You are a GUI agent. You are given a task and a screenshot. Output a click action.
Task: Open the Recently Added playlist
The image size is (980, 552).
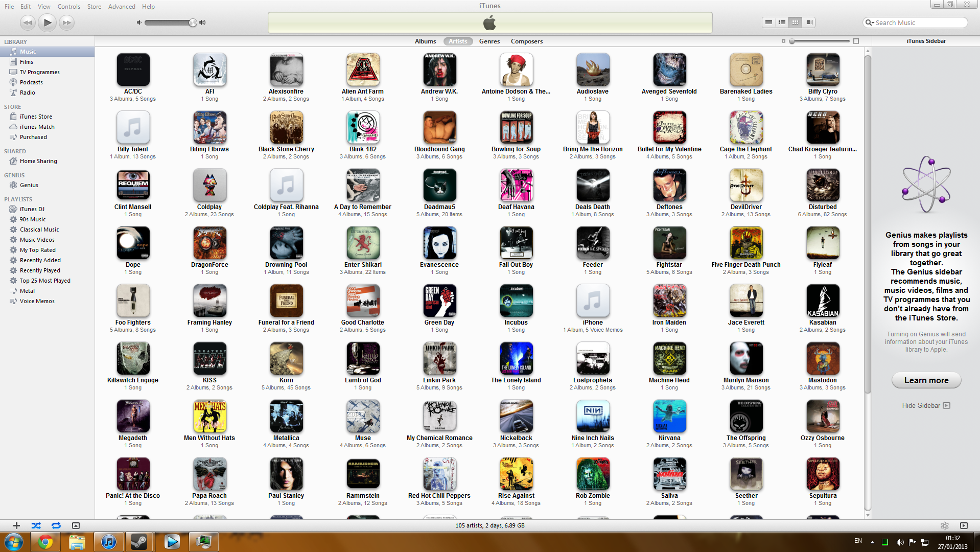point(47,260)
